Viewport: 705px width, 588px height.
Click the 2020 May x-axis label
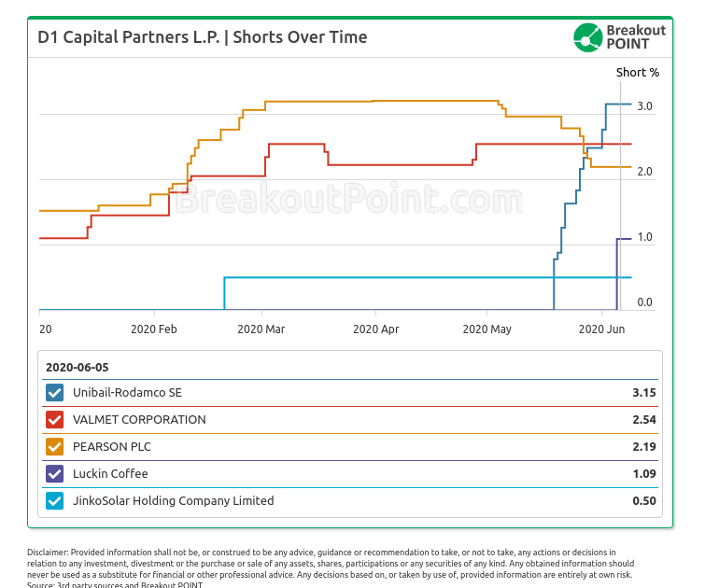click(487, 329)
